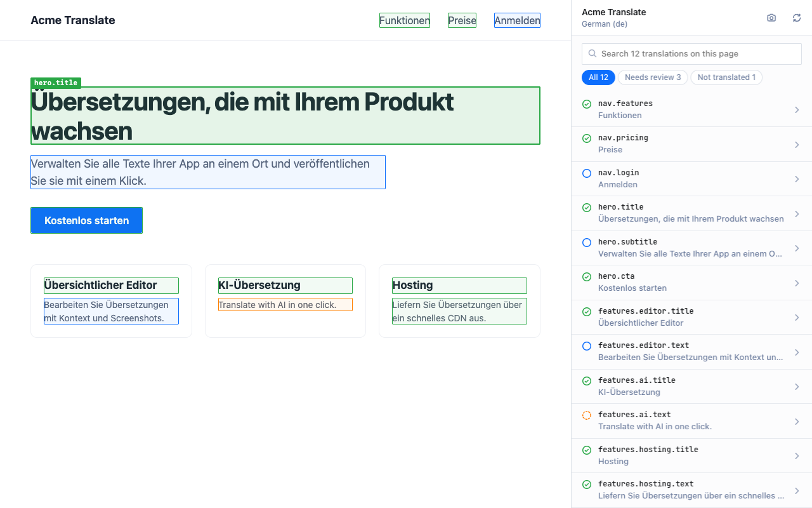Click the green check beside hero.title key
Screen dimensions: 812x508
click(587, 207)
